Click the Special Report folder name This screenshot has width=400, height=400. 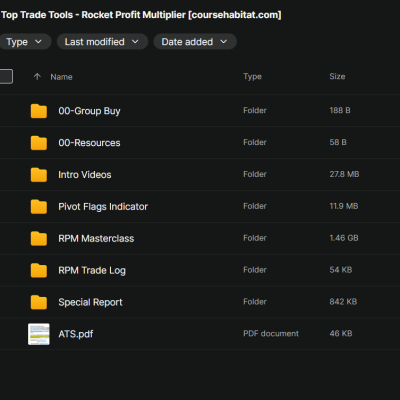pos(90,302)
